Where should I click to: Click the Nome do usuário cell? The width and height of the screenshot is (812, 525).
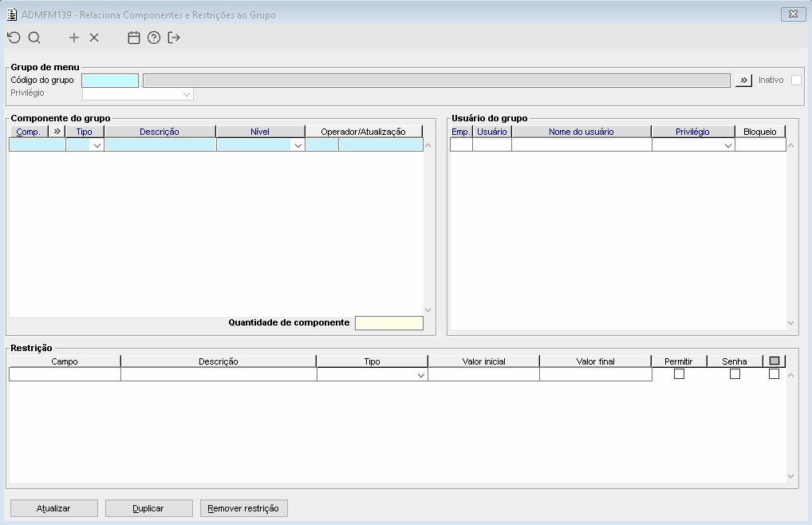pos(581,145)
